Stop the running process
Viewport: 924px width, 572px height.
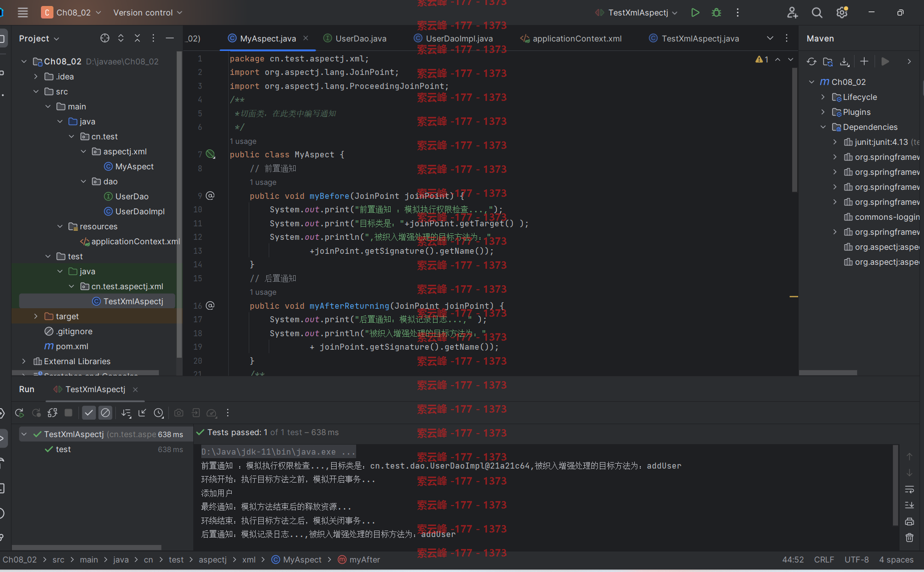69,413
